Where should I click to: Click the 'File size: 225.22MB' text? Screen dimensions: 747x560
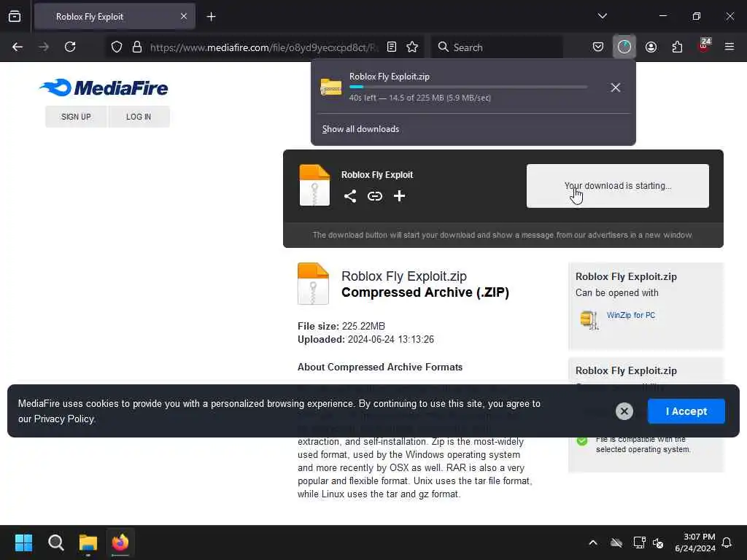pyautogui.click(x=341, y=326)
